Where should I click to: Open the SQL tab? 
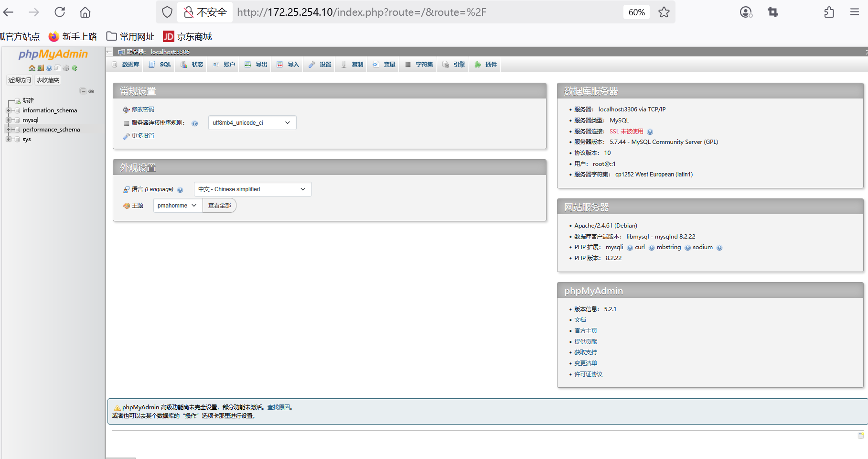pos(160,65)
